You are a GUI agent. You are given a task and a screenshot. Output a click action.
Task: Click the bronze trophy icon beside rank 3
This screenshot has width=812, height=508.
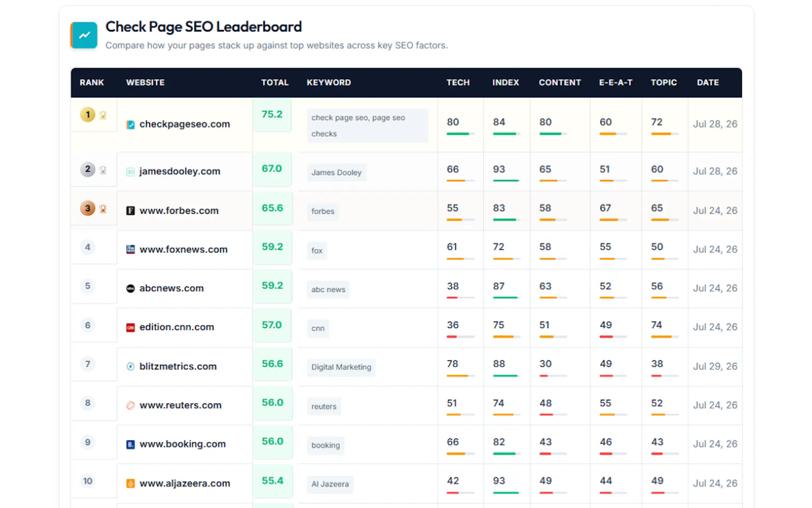[103, 209]
